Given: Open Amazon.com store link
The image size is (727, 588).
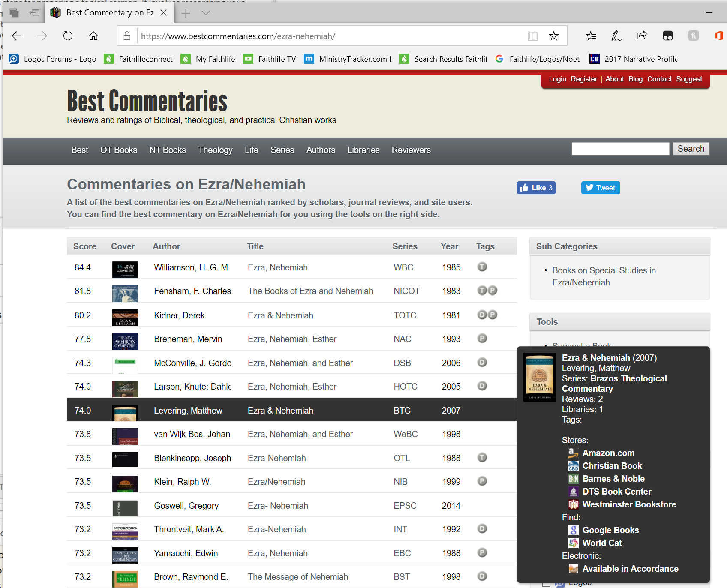Looking at the screenshot, I should coord(608,453).
